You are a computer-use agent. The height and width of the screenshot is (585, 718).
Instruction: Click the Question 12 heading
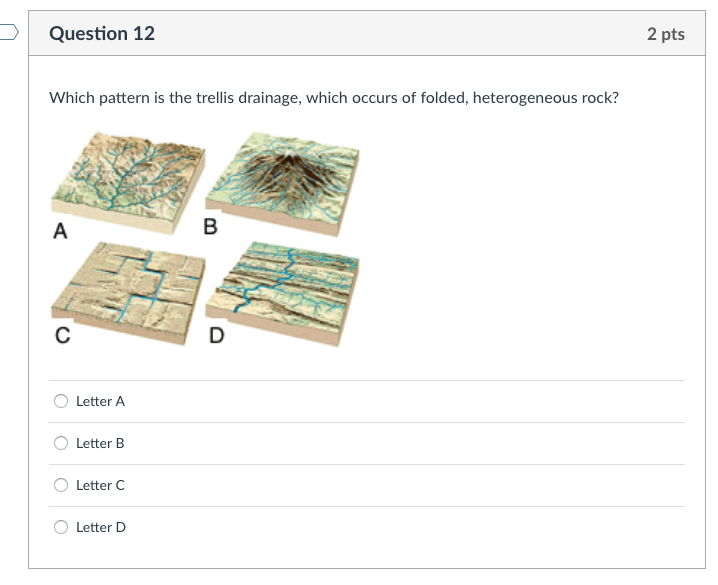[102, 34]
